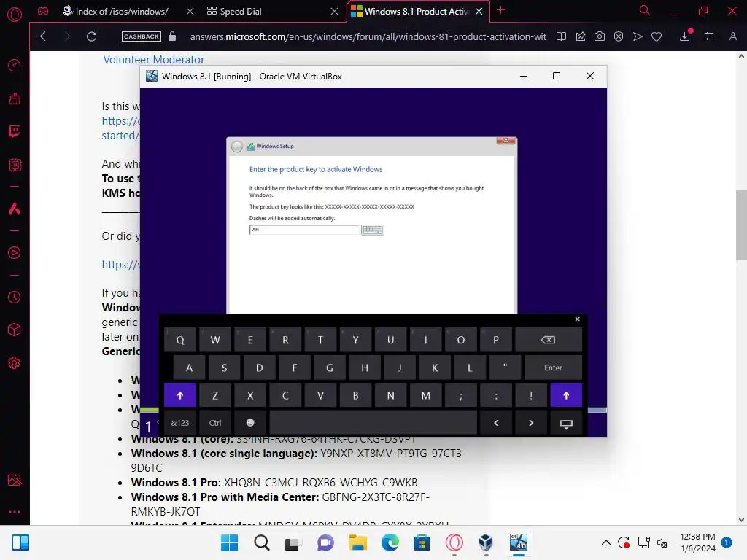The width and height of the screenshot is (747, 560).
Task: Click the address bar URL
Action: (x=368, y=36)
